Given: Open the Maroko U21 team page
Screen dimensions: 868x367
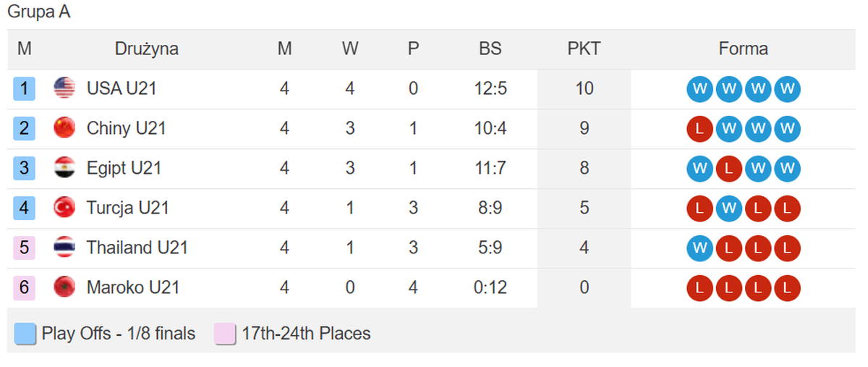Looking at the screenshot, I should (x=133, y=288).
